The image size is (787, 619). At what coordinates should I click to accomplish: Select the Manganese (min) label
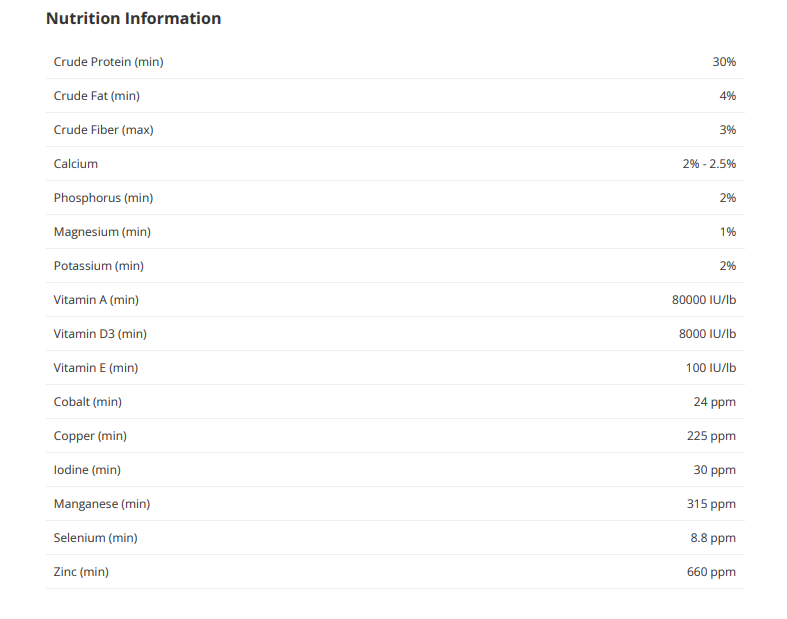pos(102,504)
